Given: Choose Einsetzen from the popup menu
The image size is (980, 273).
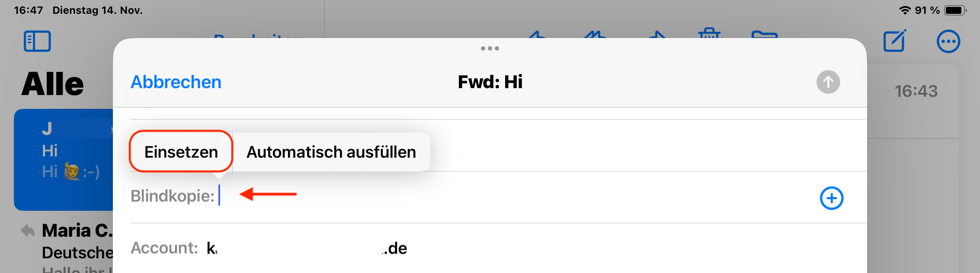Looking at the screenshot, I should (181, 152).
